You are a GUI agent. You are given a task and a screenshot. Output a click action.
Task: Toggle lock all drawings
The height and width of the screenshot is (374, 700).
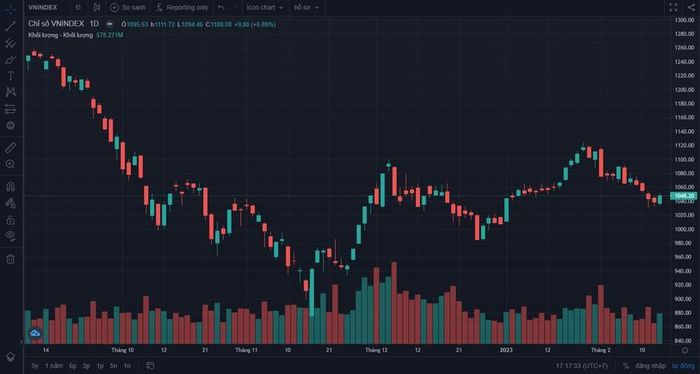coord(11,220)
